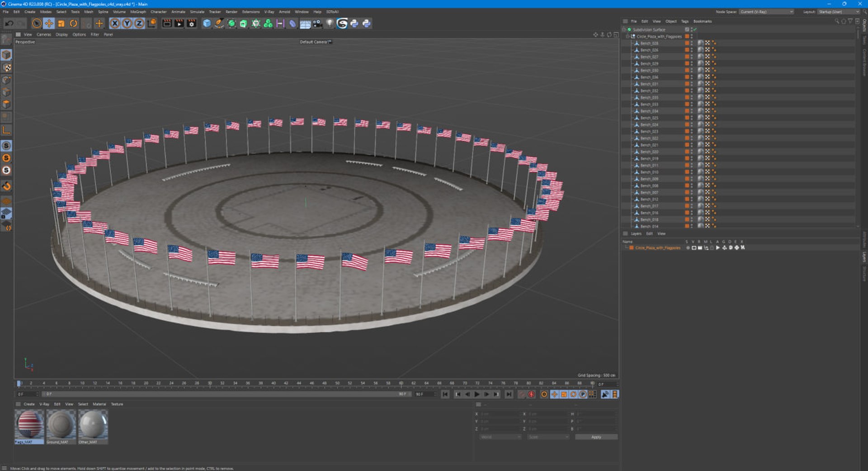Open the MoGraph menu
The image size is (868, 471).
tap(138, 12)
